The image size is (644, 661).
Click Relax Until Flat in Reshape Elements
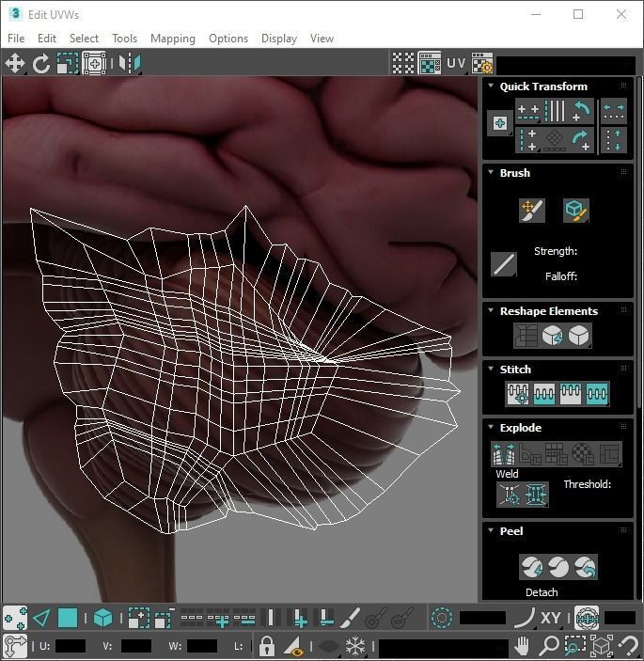pyautogui.click(x=552, y=336)
